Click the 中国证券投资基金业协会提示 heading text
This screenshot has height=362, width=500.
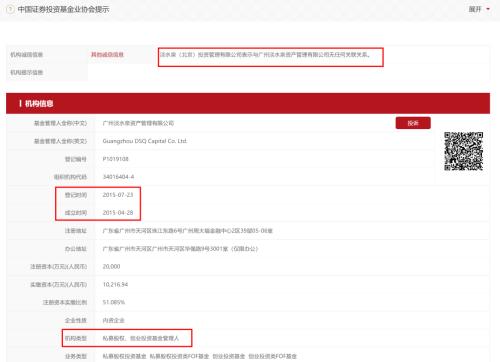tap(63, 9)
